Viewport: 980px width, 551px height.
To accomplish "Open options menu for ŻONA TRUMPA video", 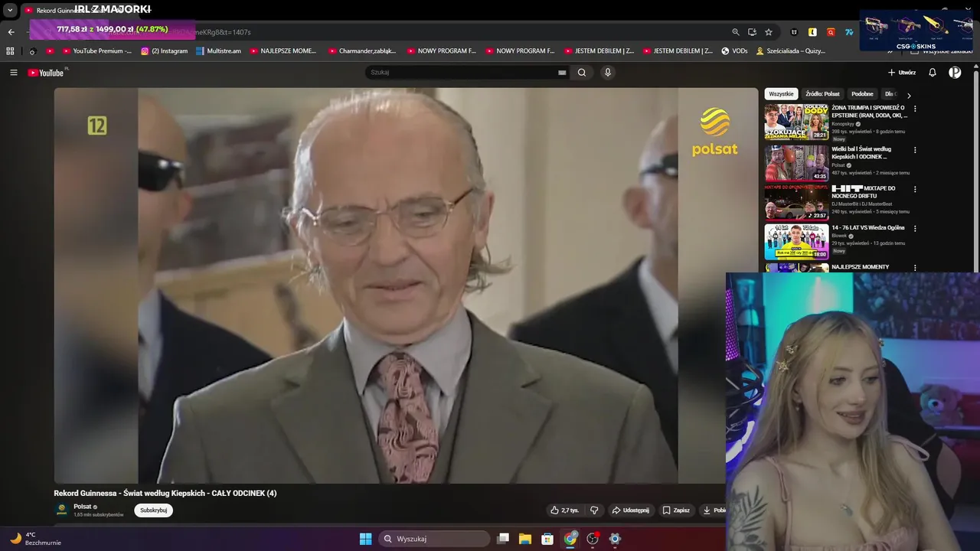I will pos(915,109).
